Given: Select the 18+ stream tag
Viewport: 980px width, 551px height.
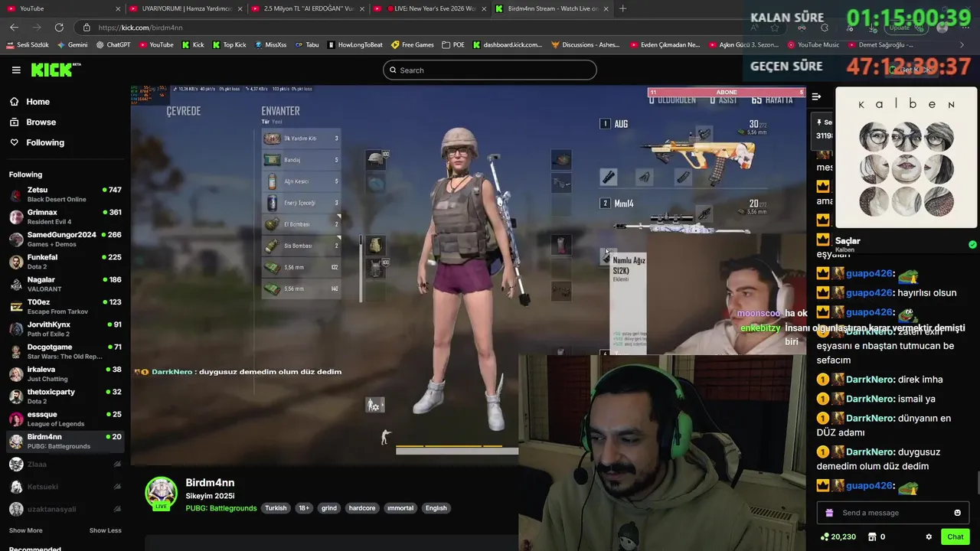Looking at the screenshot, I should tap(304, 508).
